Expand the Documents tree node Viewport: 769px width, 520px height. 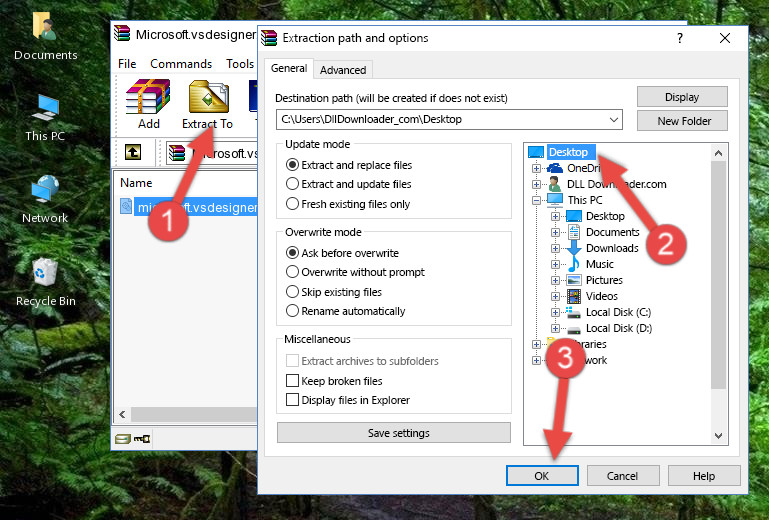(555, 233)
